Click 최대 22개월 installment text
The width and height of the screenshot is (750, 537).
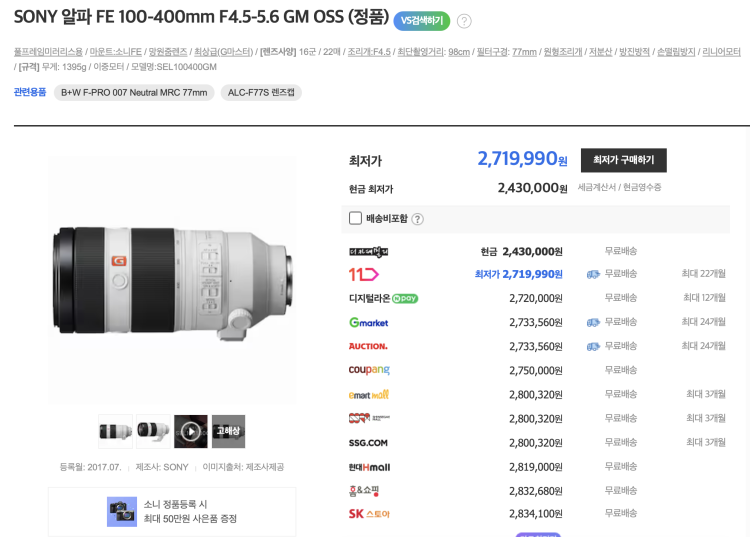(x=704, y=274)
